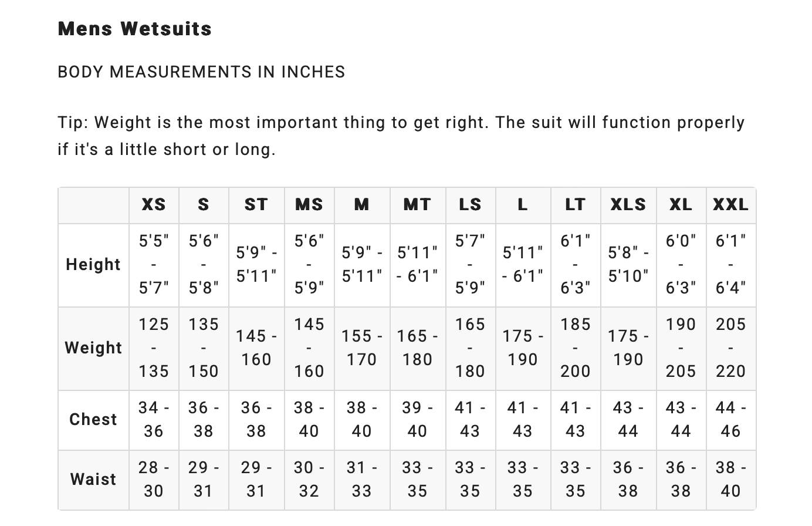Select the XS column header

[x=154, y=205]
